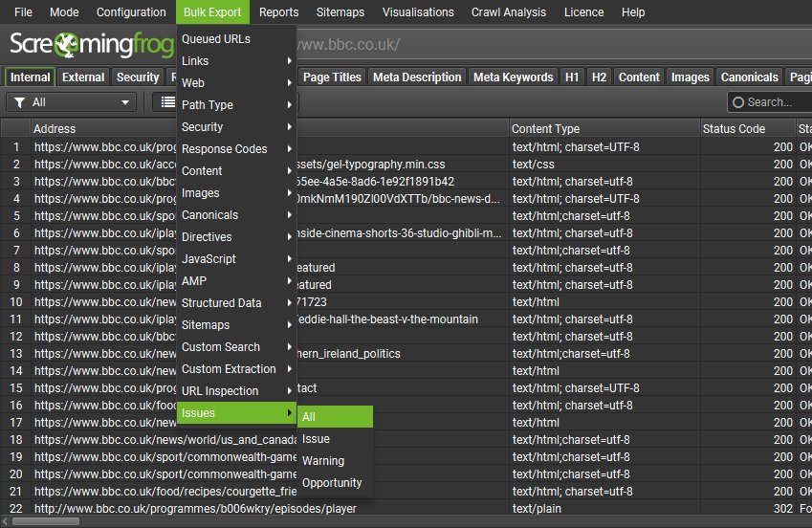Switch to the Page Titles tab
812x528 pixels.
pos(332,77)
